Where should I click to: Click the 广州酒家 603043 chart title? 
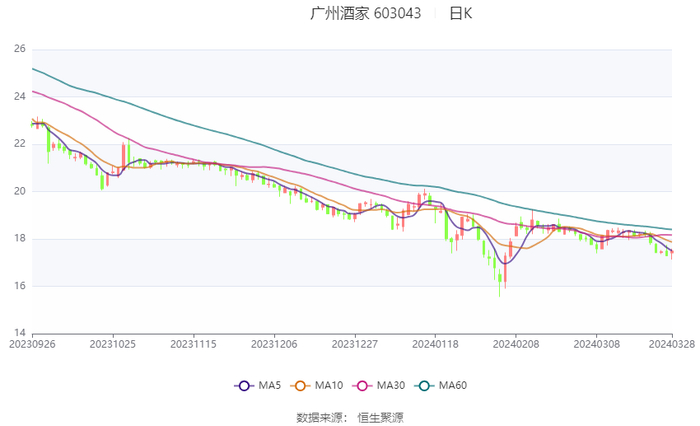click(365, 14)
